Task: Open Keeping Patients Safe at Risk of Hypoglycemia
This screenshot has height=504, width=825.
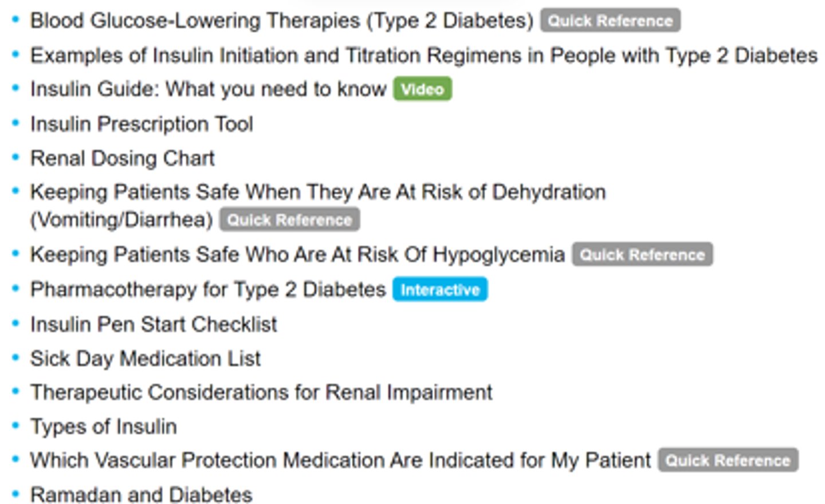Action: pyautogui.click(x=297, y=254)
